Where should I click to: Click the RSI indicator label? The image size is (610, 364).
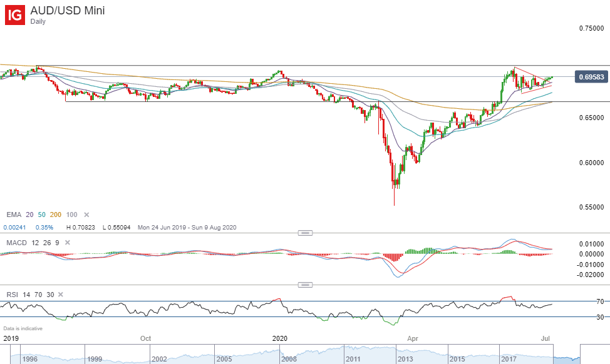click(12, 295)
